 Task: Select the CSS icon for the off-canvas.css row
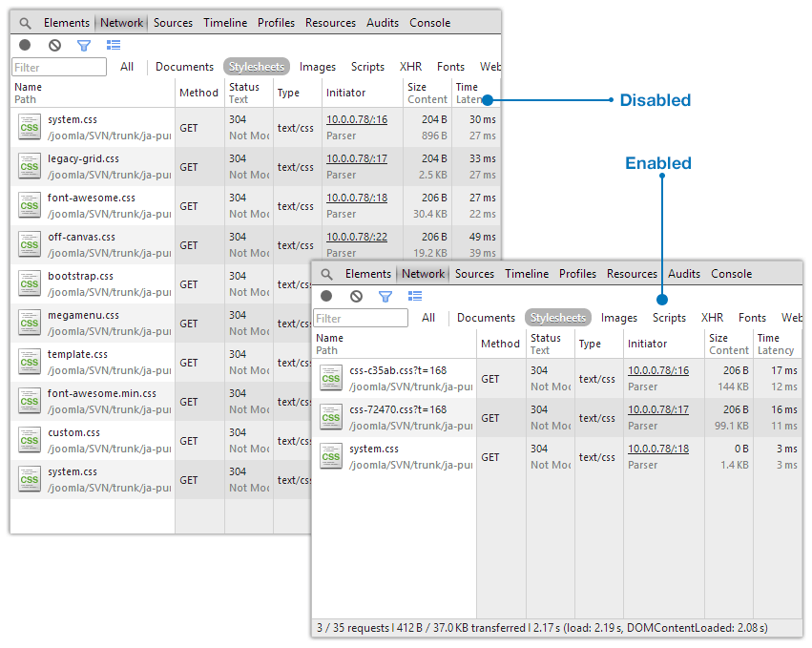click(30, 244)
